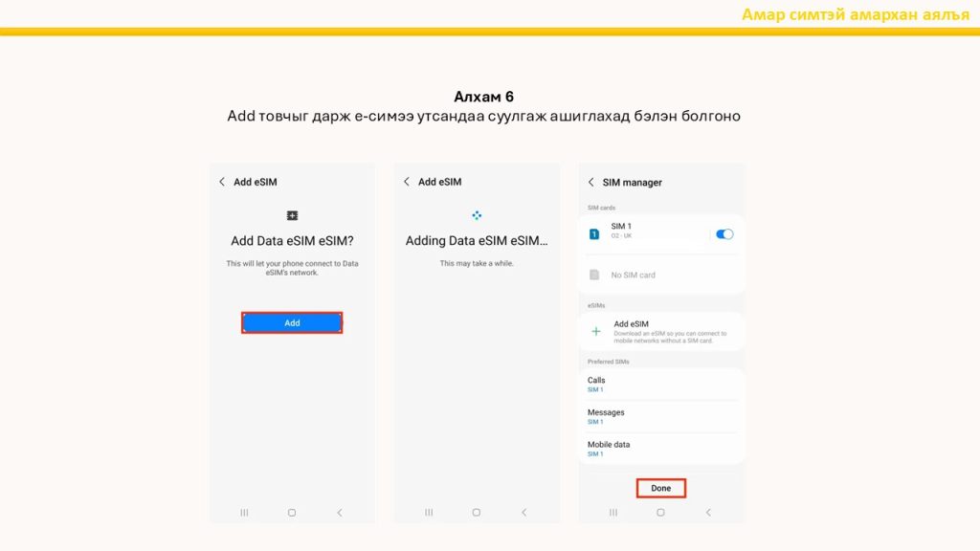Tap the back arrow in SIM manager header
The image size is (980, 551).
click(591, 183)
